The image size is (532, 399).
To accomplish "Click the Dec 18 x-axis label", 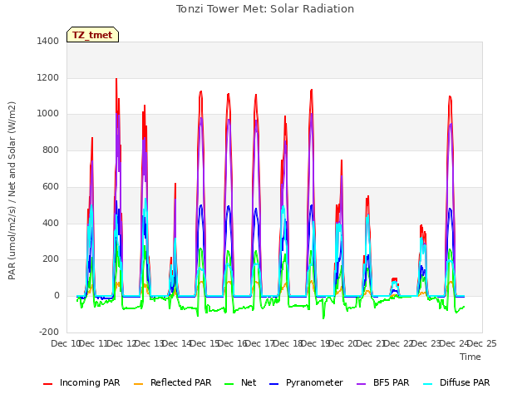I will point(288,343).
